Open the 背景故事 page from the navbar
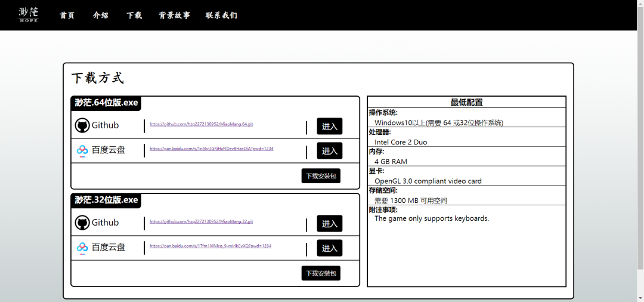The image size is (644, 302). [x=174, y=16]
